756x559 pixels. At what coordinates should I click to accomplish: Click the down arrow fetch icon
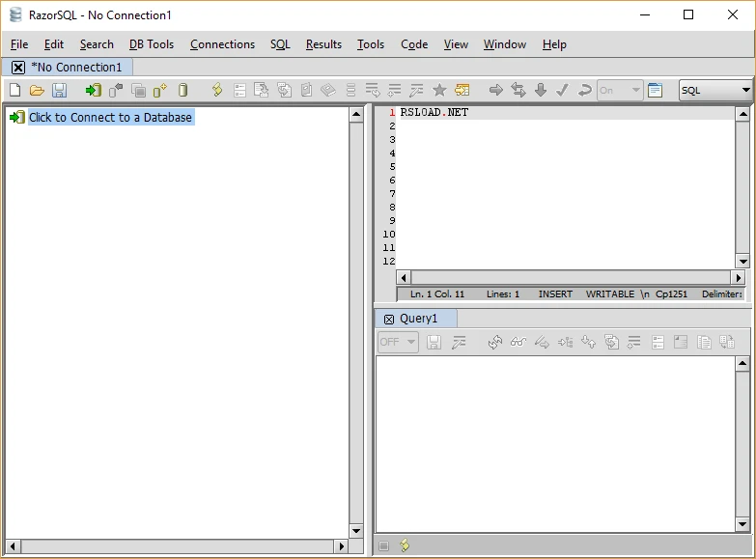pyautogui.click(x=541, y=90)
